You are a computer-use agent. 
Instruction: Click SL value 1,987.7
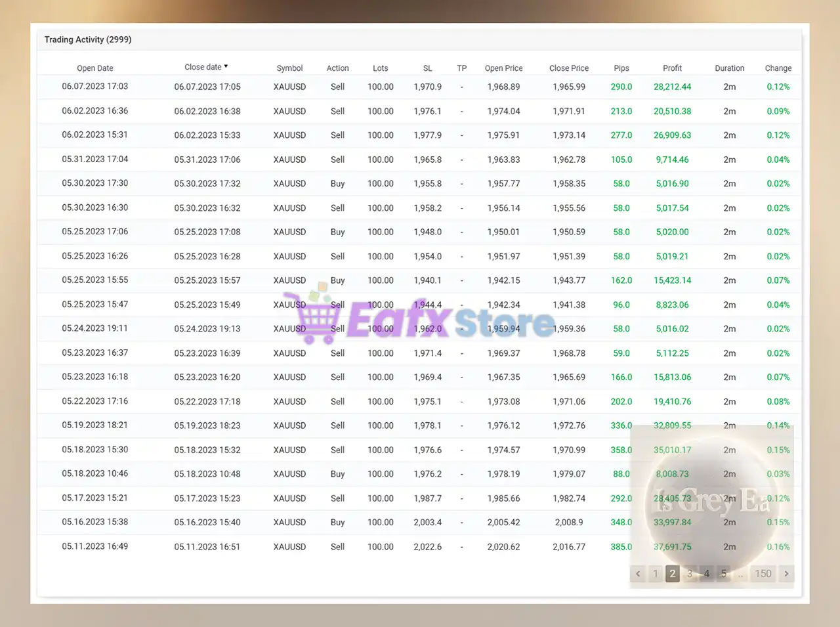pos(428,498)
